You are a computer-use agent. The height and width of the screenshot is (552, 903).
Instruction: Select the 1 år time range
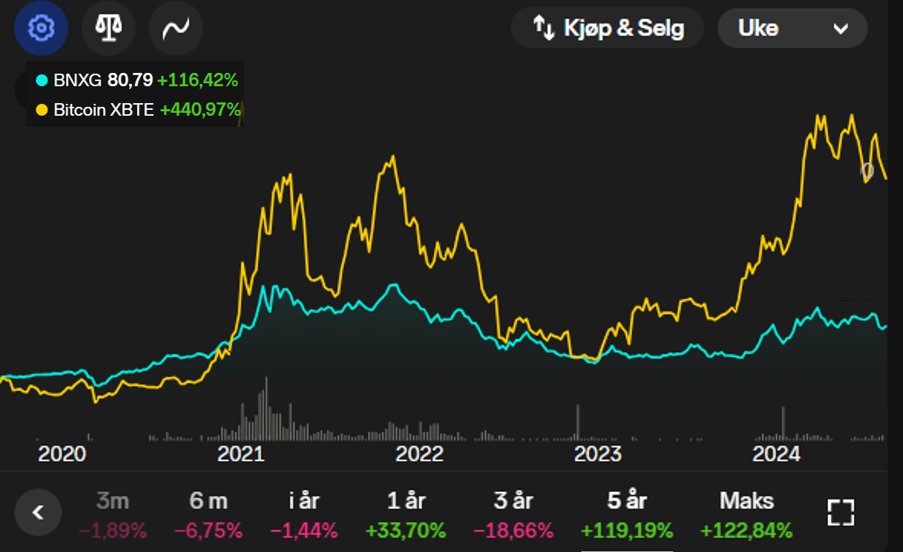[x=406, y=515]
